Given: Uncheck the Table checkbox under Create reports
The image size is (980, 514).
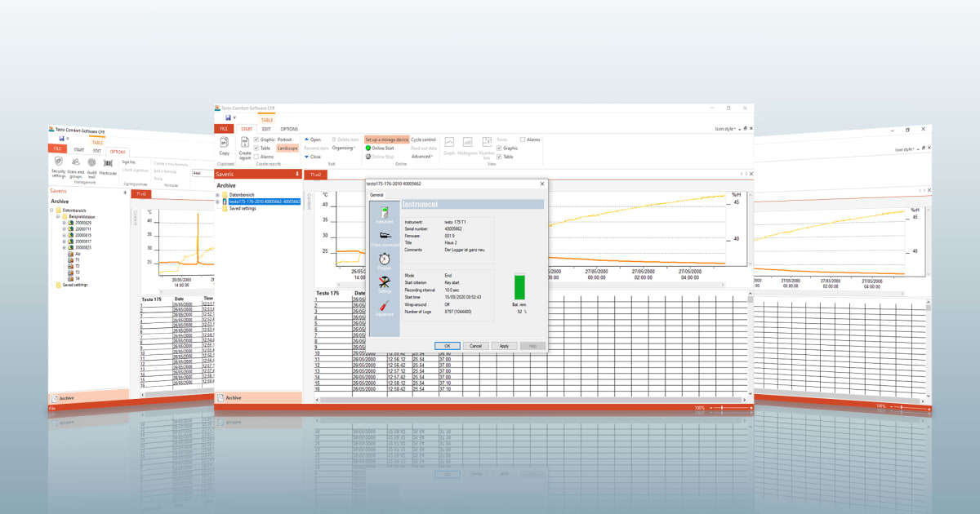Looking at the screenshot, I should (256, 148).
